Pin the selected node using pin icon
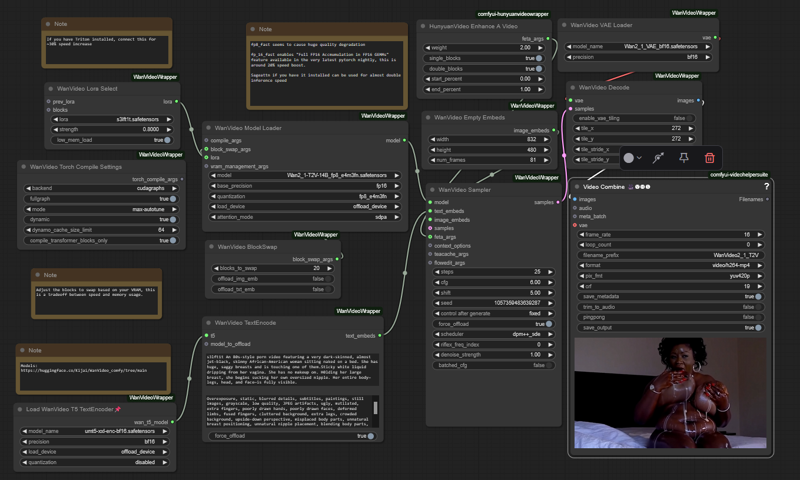800x480 pixels. [684, 158]
